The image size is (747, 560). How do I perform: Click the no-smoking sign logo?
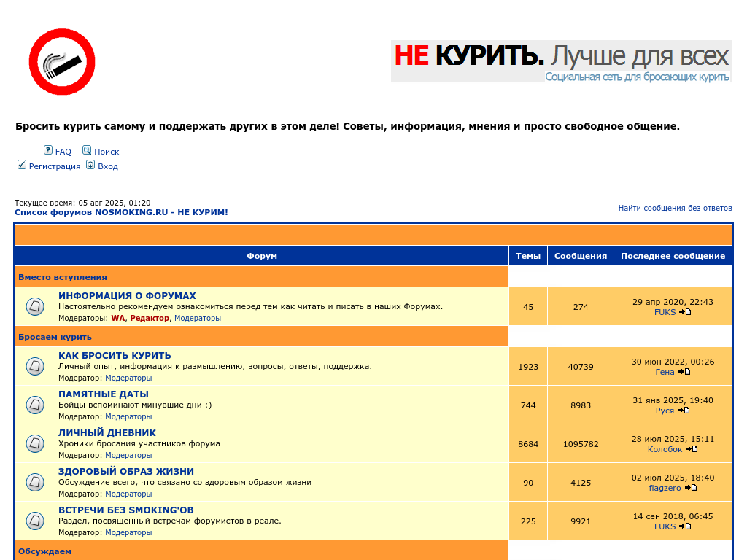(62, 61)
